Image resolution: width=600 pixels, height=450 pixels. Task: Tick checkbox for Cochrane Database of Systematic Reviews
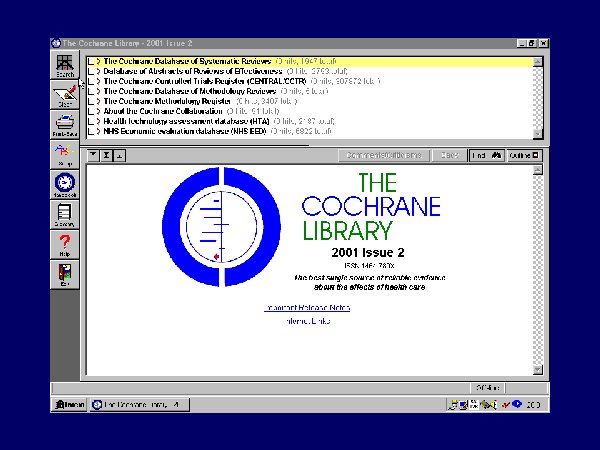91,61
